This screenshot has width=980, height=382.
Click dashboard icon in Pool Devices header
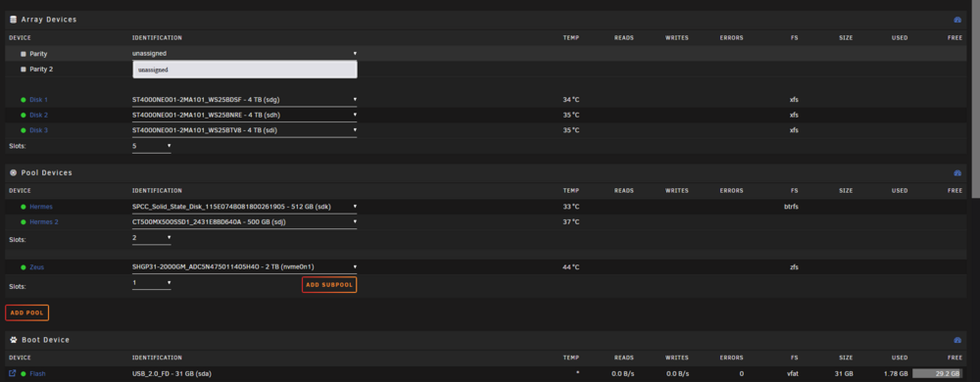(956, 173)
